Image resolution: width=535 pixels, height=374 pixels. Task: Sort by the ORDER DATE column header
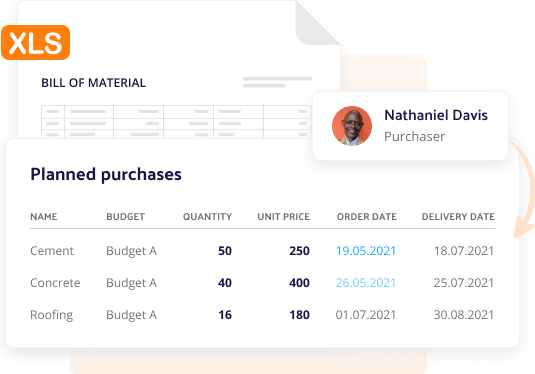click(x=367, y=217)
